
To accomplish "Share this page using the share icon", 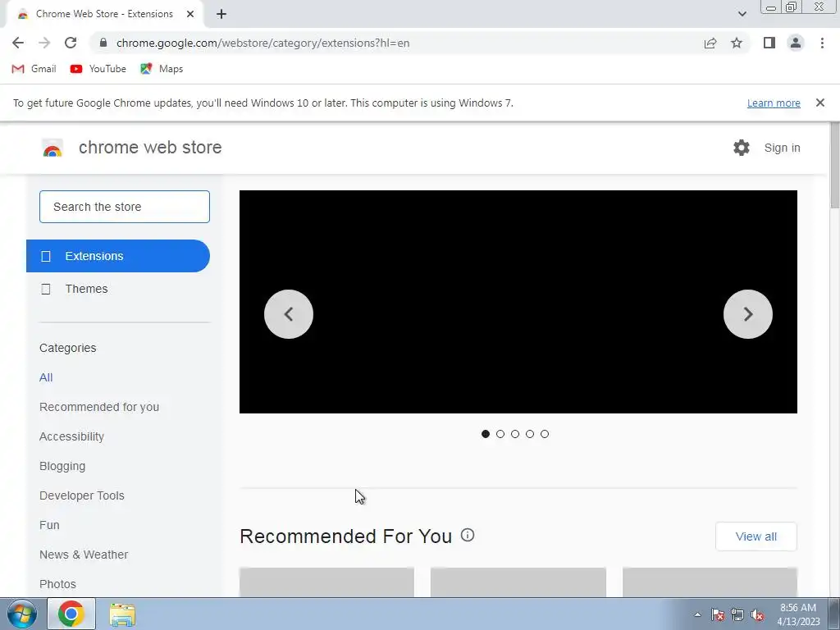I will [710, 43].
